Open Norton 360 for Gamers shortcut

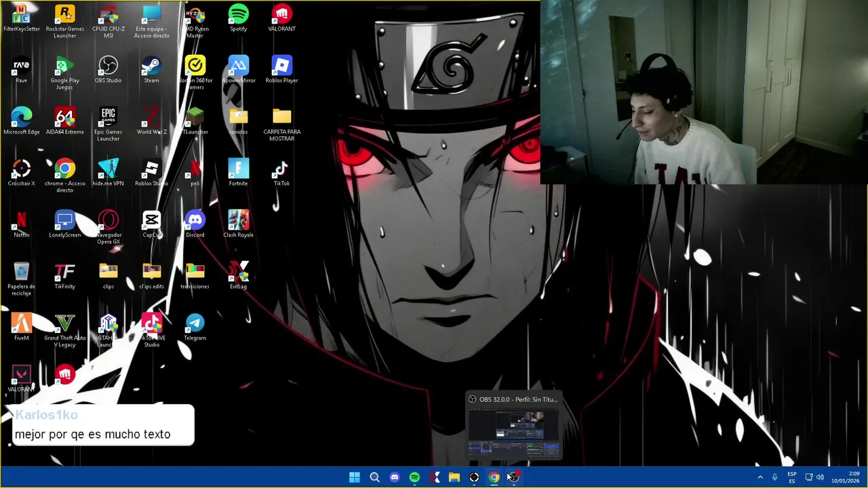coord(195,73)
